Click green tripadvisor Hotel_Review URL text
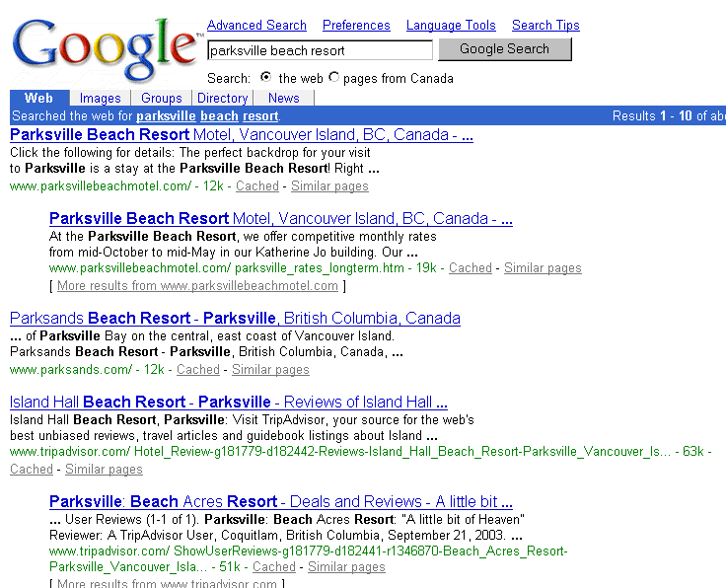This screenshot has height=588, width=726. (340, 452)
